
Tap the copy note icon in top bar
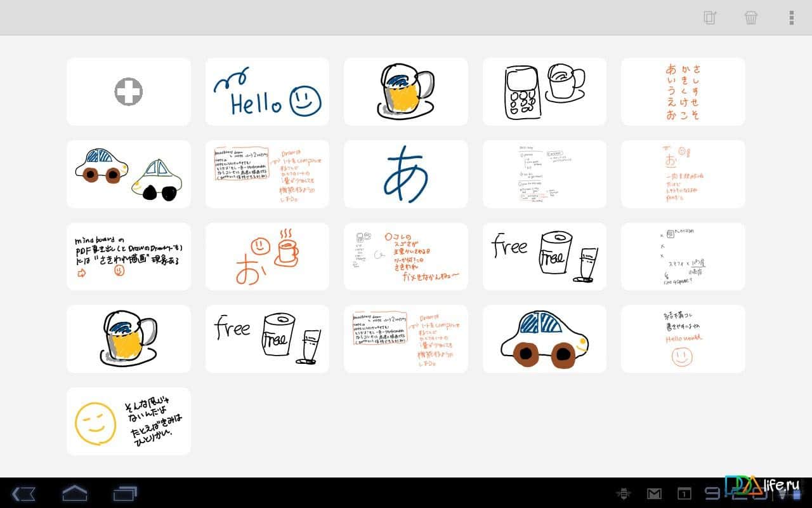[710, 18]
